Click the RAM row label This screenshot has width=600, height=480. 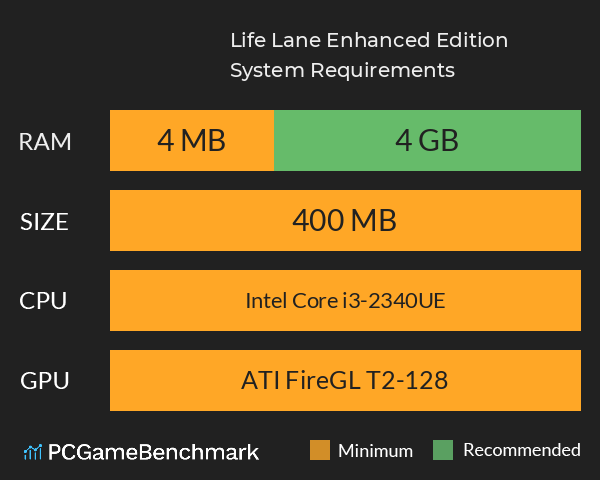[45, 141]
